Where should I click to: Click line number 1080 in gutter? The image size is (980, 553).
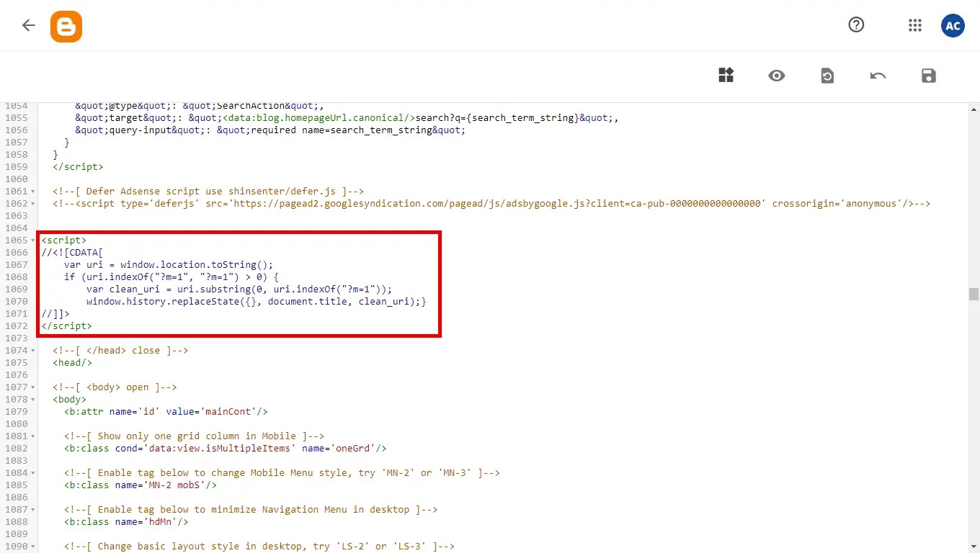coord(16,423)
